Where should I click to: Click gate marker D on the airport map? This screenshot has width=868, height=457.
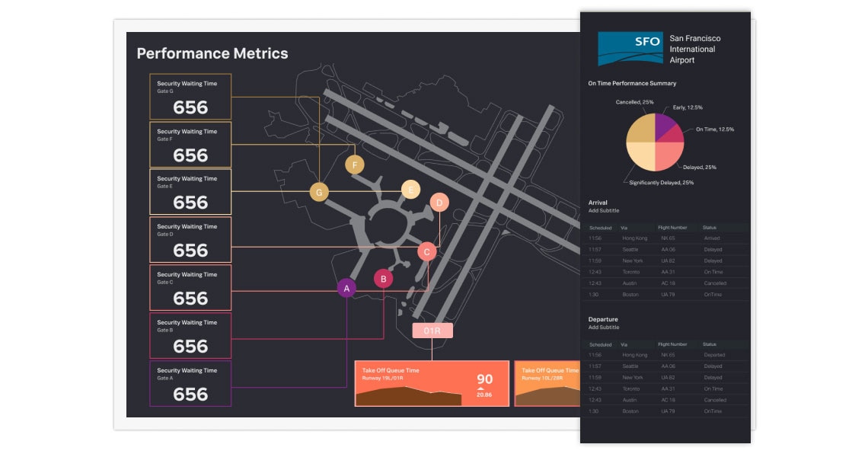coord(439,203)
